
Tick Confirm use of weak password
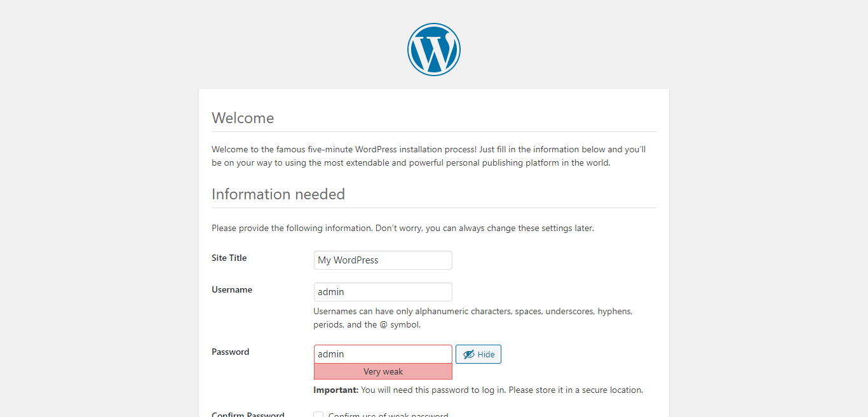(x=318, y=415)
